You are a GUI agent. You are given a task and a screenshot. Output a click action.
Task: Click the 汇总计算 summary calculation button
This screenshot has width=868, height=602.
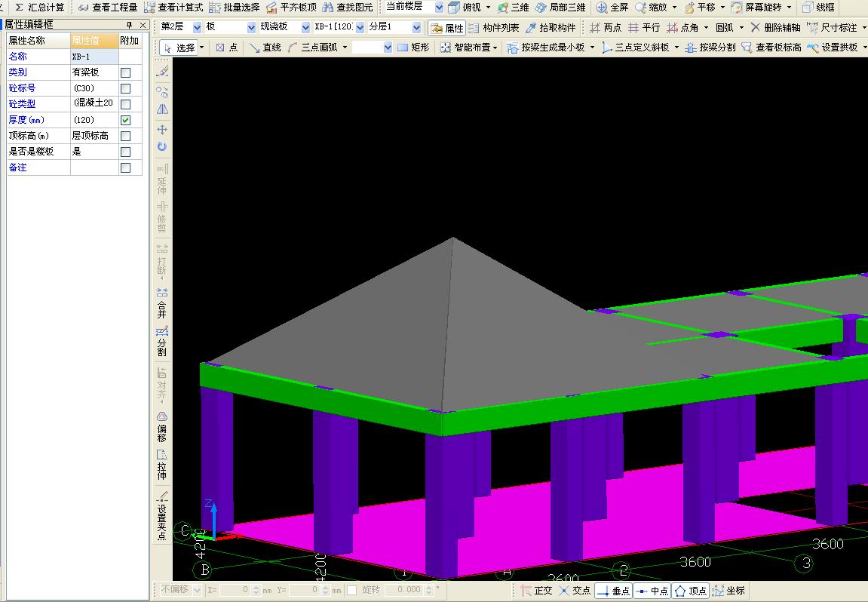[39, 8]
